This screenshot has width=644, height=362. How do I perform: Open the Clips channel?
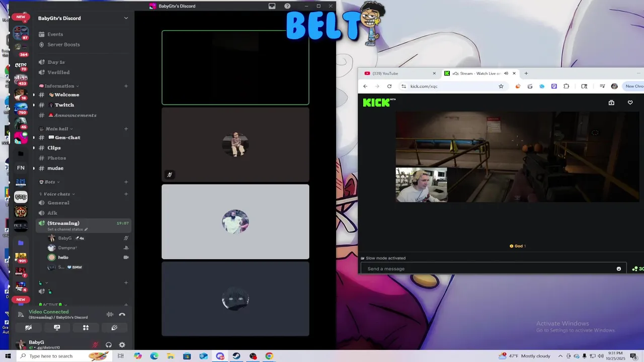coord(54,148)
